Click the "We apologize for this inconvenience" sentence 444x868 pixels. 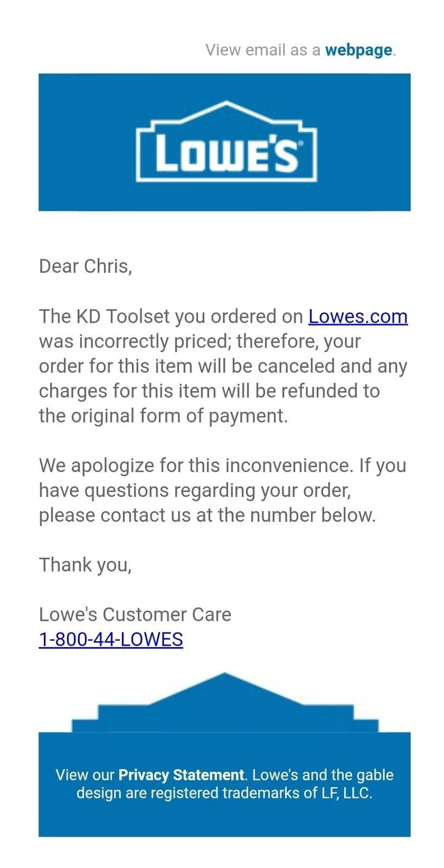tap(196, 465)
